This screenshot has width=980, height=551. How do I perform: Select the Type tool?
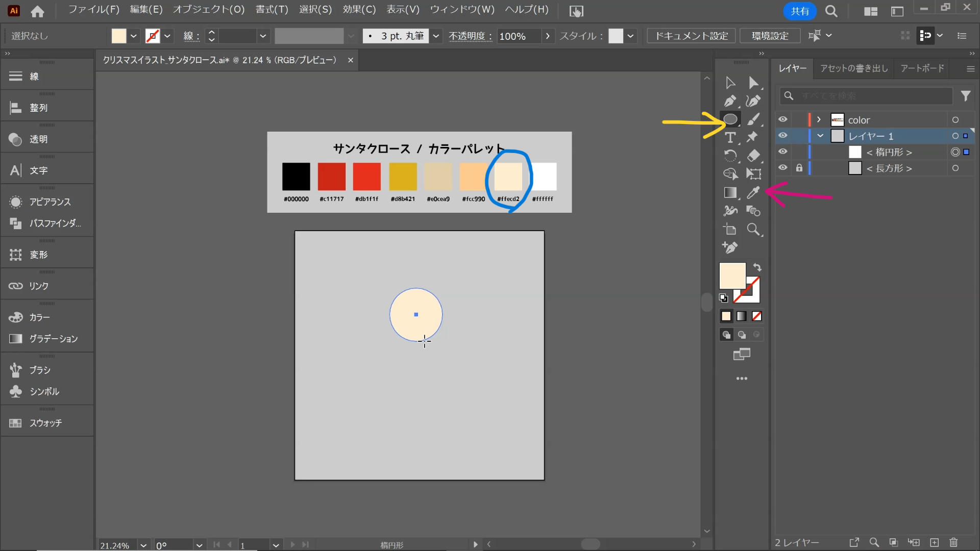click(730, 137)
